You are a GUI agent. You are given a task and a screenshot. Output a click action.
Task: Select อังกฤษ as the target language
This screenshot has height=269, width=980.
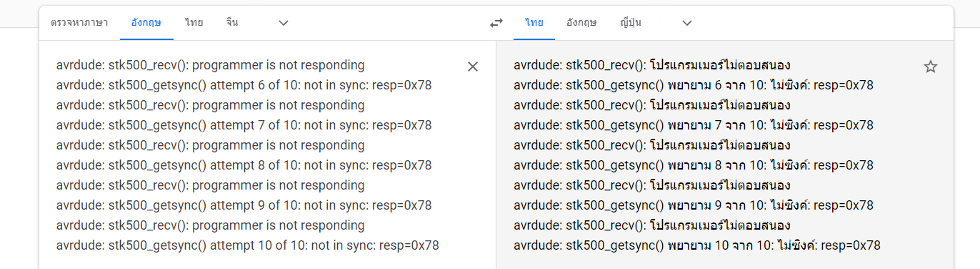coord(581,23)
